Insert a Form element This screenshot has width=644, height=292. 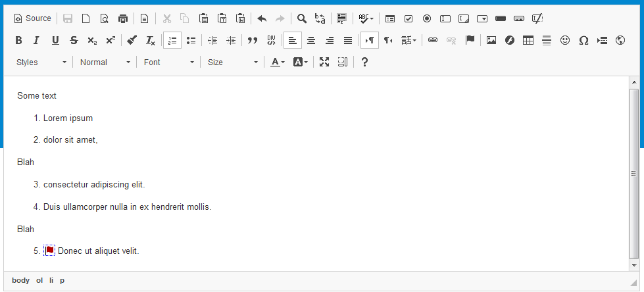click(390, 18)
